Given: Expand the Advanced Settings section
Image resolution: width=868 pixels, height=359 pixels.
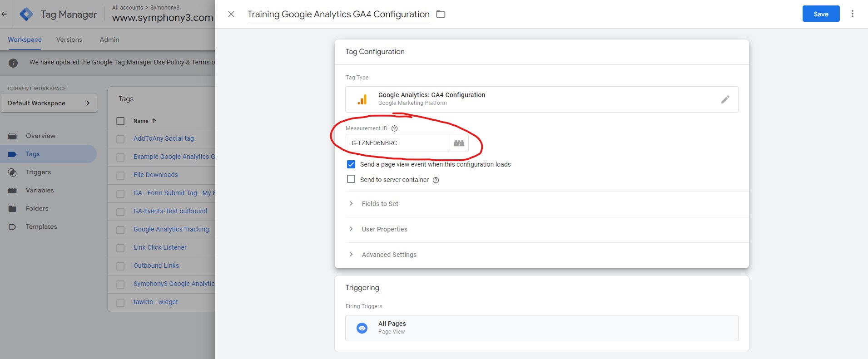Looking at the screenshot, I should click(389, 255).
